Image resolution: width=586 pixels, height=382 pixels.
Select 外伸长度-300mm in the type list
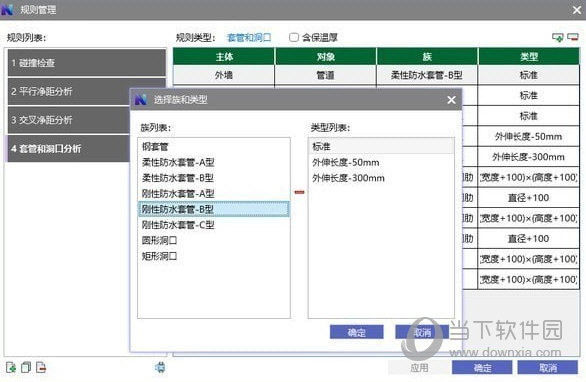[381, 178]
